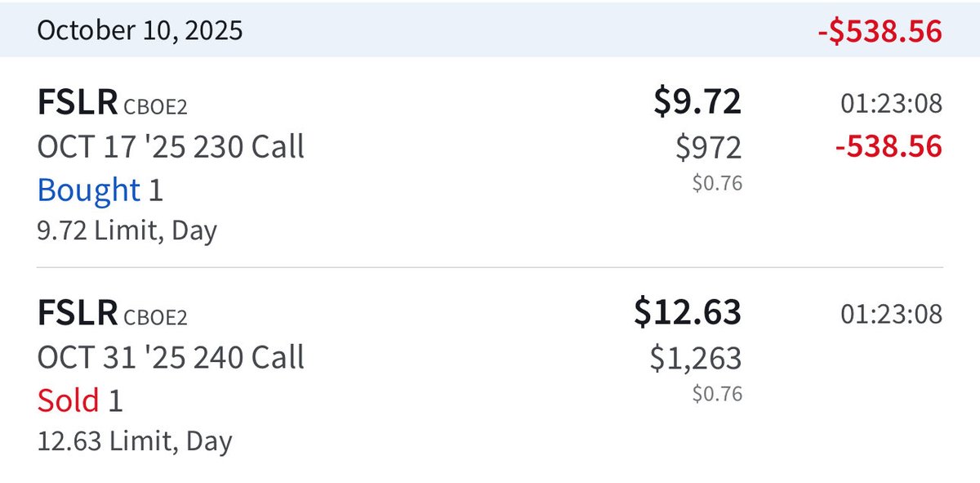This screenshot has width=980, height=483.
Task: Select the 01:23:08 timestamp of bought trade
Action: 892,104
